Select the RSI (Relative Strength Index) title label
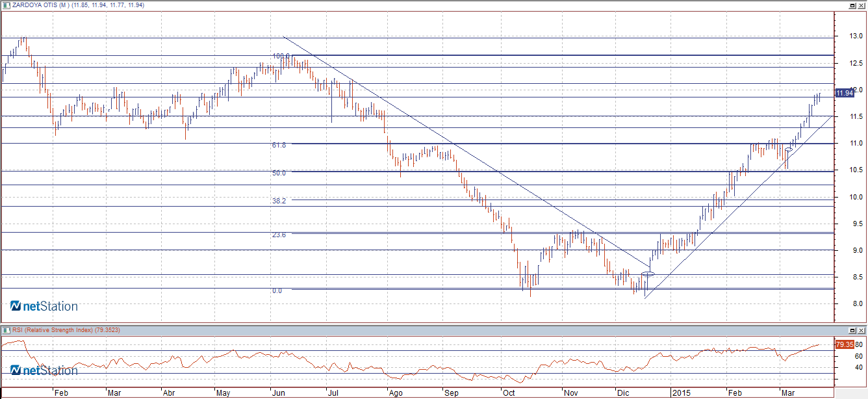The image size is (868, 399). click(65, 330)
